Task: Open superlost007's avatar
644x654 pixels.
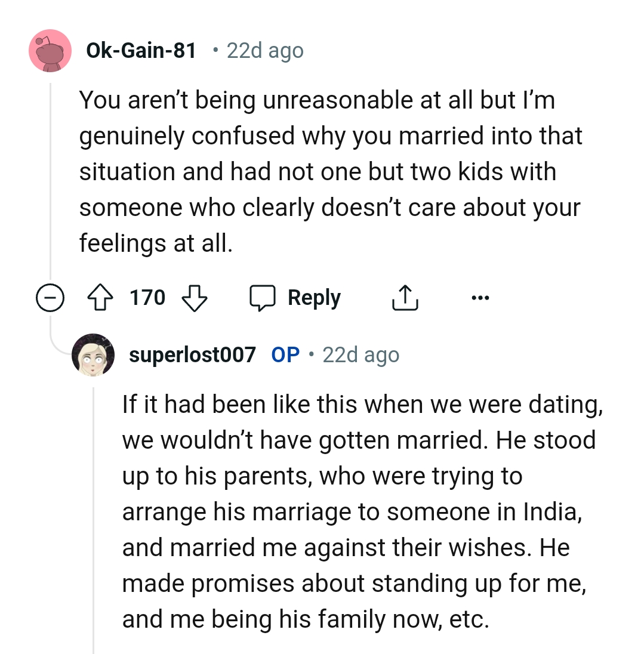Action: [x=94, y=354]
